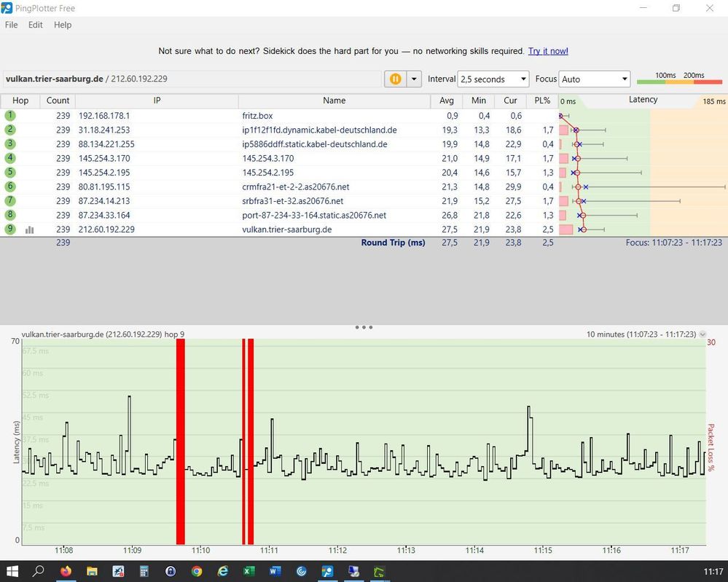Select hop 2 green circle icon
The image size is (728, 582).
(x=10, y=130)
